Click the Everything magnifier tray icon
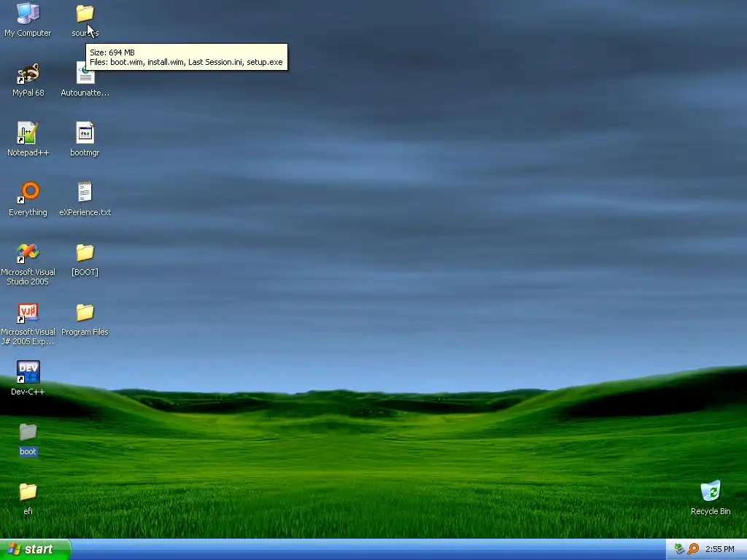Image resolution: width=747 pixels, height=560 pixels. click(693, 549)
